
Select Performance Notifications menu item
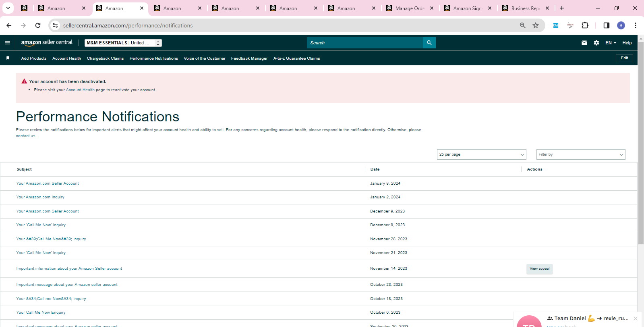154,58
